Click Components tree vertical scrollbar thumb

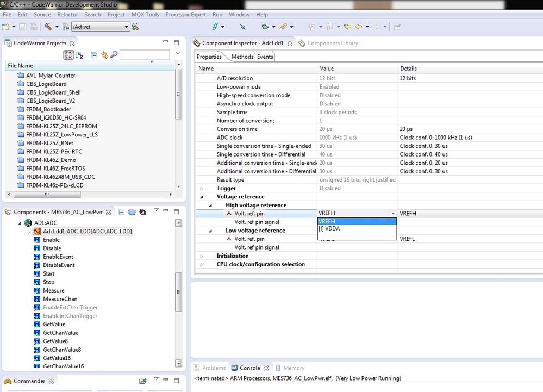click(x=179, y=292)
